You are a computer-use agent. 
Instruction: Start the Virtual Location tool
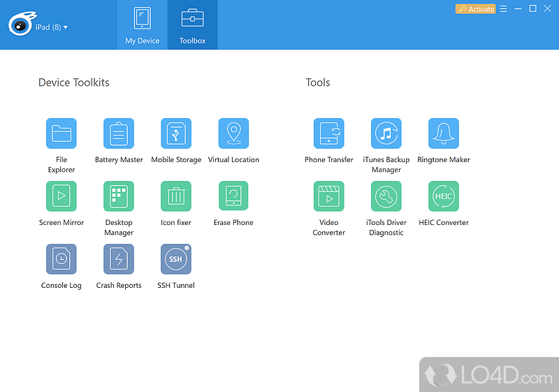point(233,133)
